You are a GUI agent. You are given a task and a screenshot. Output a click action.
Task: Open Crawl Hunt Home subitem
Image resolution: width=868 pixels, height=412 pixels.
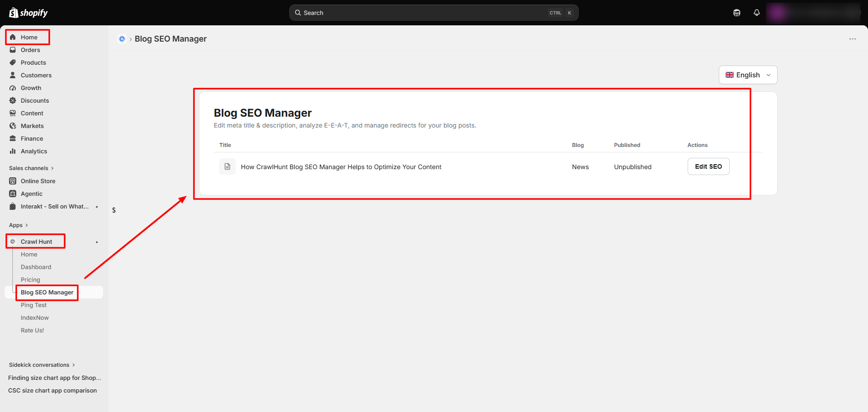(x=29, y=255)
